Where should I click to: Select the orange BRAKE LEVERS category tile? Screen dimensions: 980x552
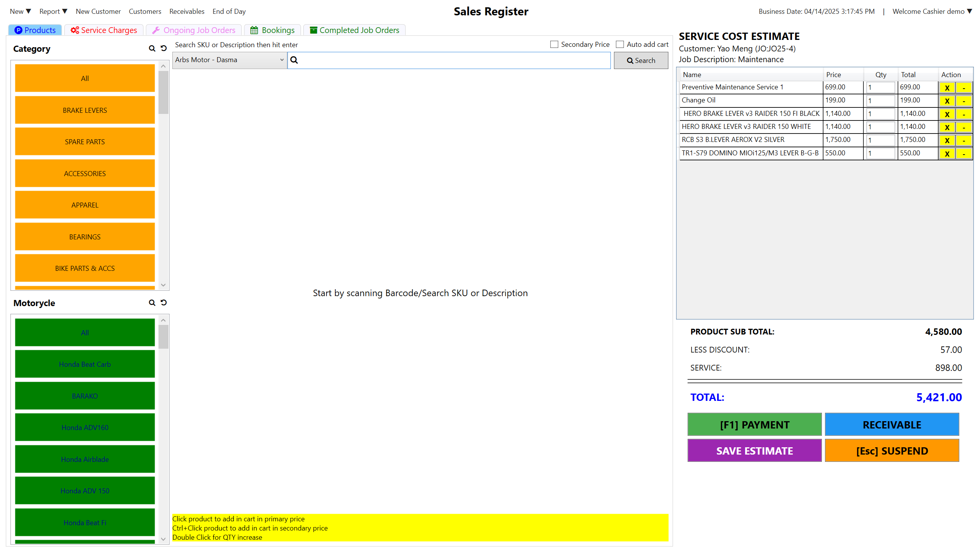coord(85,110)
